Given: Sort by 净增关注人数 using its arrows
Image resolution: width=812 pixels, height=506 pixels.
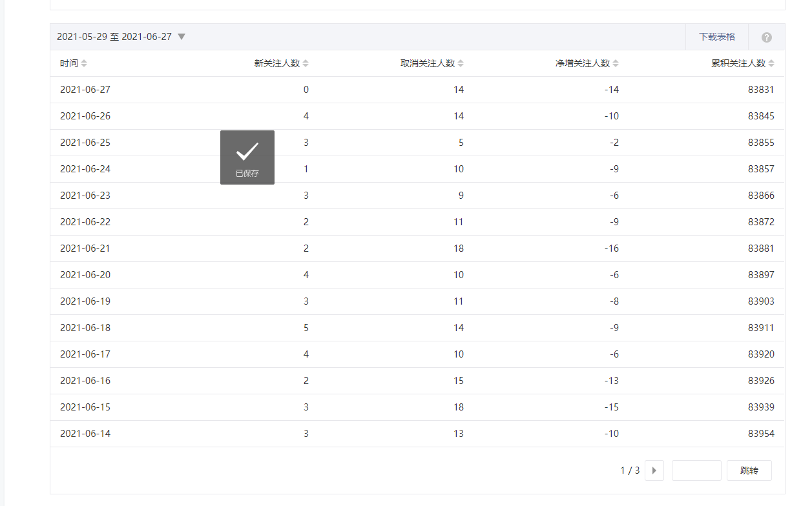Looking at the screenshot, I should [616, 63].
